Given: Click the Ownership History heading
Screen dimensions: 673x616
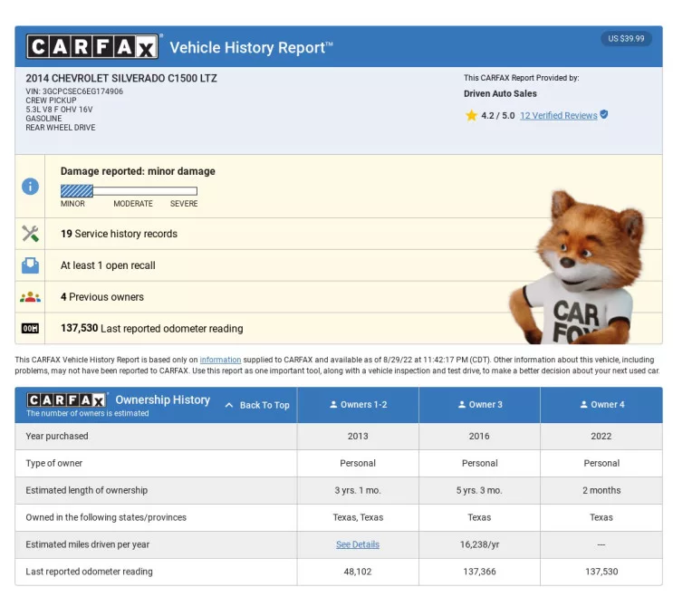Looking at the screenshot, I should (x=163, y=399).
